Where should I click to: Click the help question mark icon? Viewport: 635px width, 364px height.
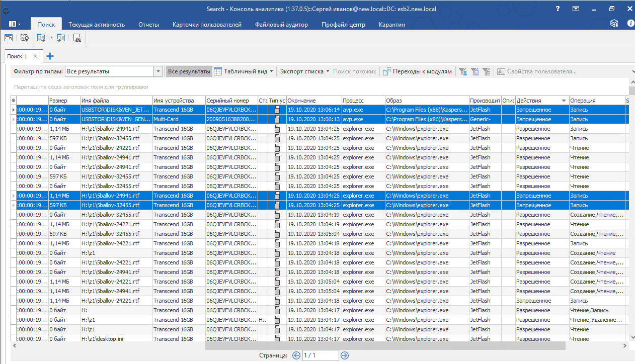coord(558,9)
